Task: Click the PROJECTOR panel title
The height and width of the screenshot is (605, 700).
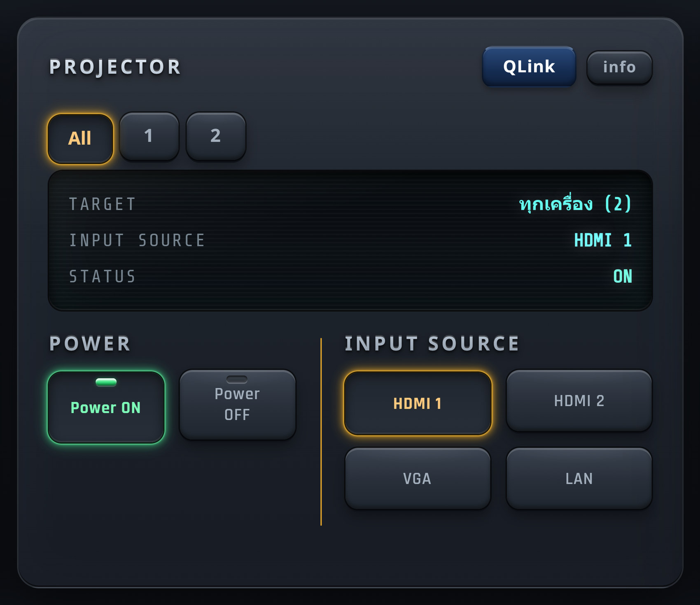Action: [x=115, y=67]
